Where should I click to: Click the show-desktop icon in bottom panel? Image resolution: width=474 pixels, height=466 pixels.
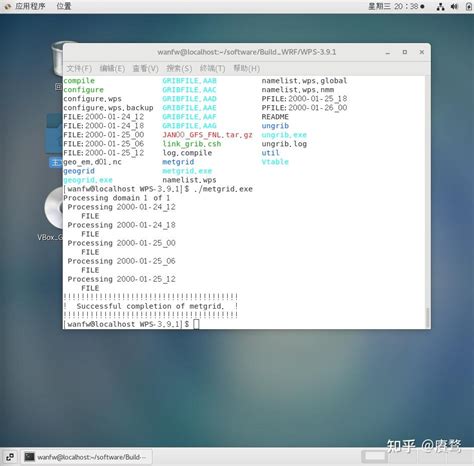10,457
